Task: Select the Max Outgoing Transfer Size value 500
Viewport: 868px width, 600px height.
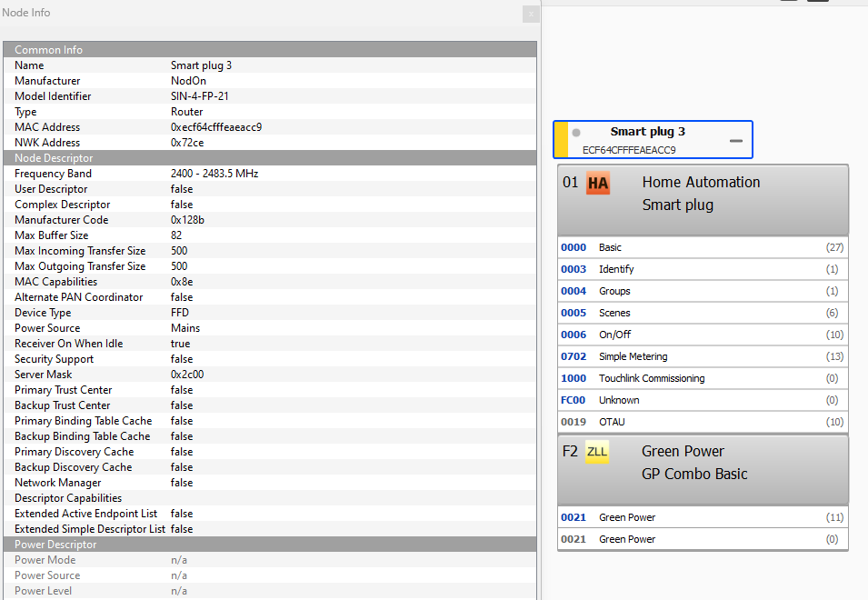Action: coord(179,266)
